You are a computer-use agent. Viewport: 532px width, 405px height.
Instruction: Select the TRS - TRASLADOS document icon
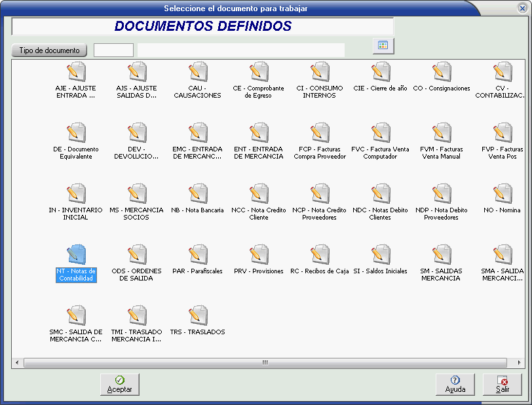point(198,316)
